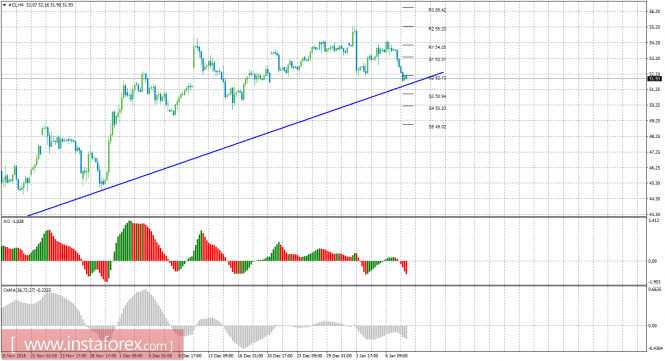Click the OsMA(36,72,27) indicator label
The width and height of the screenshot is (665, 361).
(x=27, y=290)
